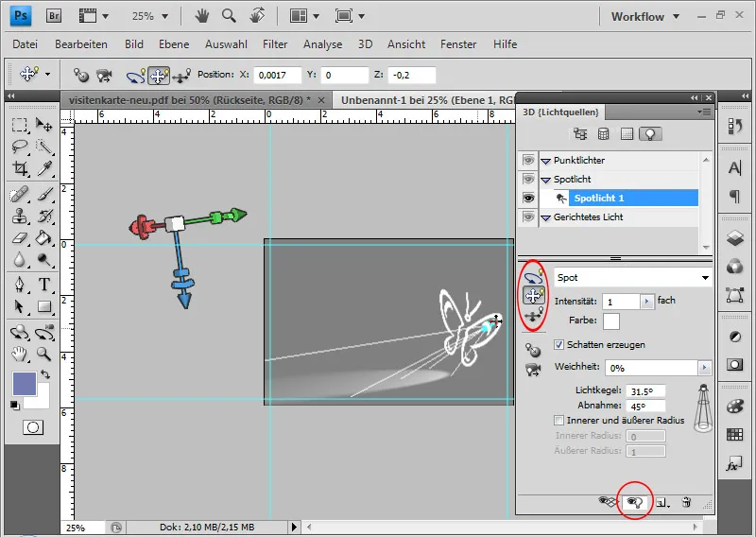Image resolution: width=756 pixels, height=537 pixels.
Task: Select the Clone Stamp tool
Action: pyautogui.click(x=19, y=217)
